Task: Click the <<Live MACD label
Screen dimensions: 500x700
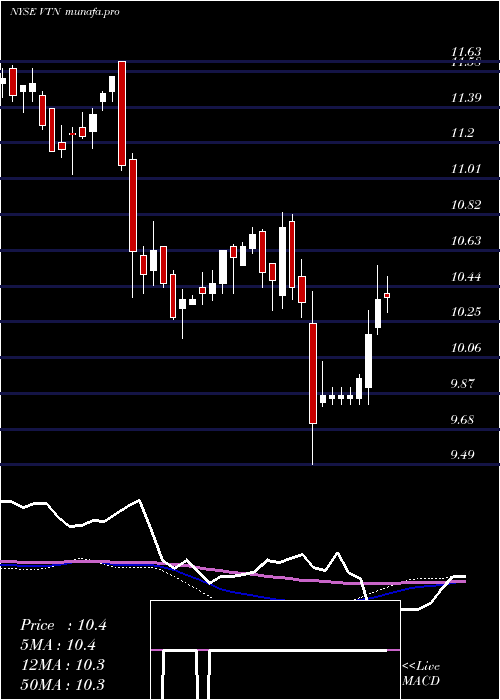Action: (x=421, y=673)
